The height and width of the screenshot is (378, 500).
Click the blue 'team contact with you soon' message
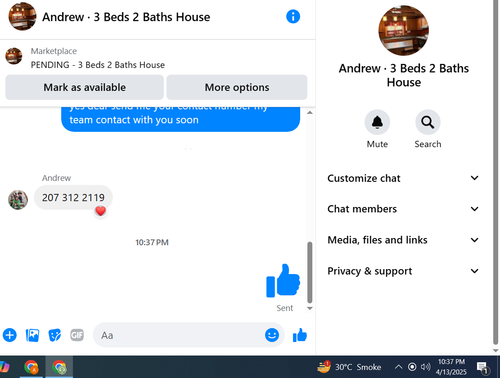180,119
